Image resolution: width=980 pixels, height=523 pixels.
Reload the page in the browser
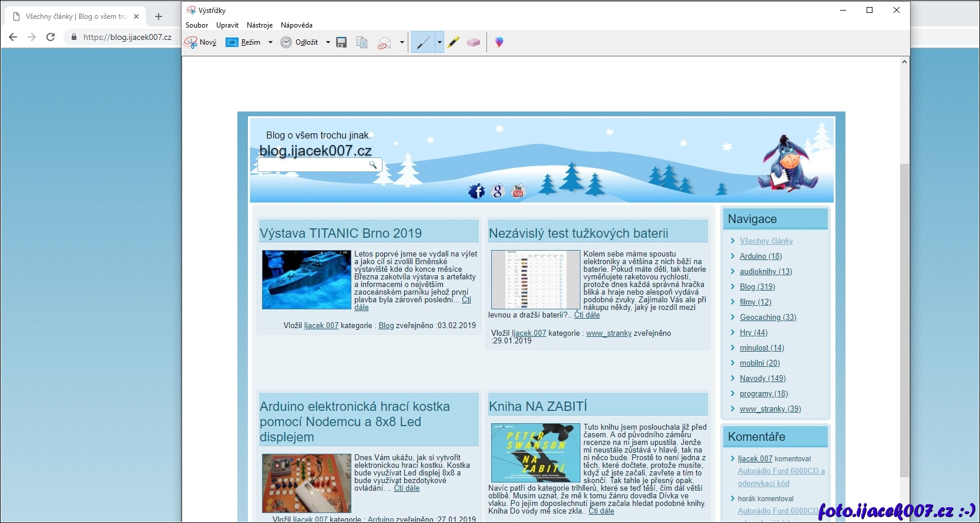(x=51, y=37)
